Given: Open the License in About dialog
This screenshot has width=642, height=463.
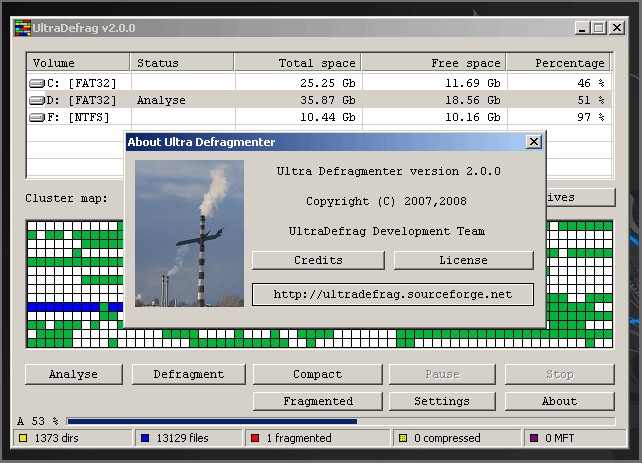Looking at the screenshot, I should [463, 260].
